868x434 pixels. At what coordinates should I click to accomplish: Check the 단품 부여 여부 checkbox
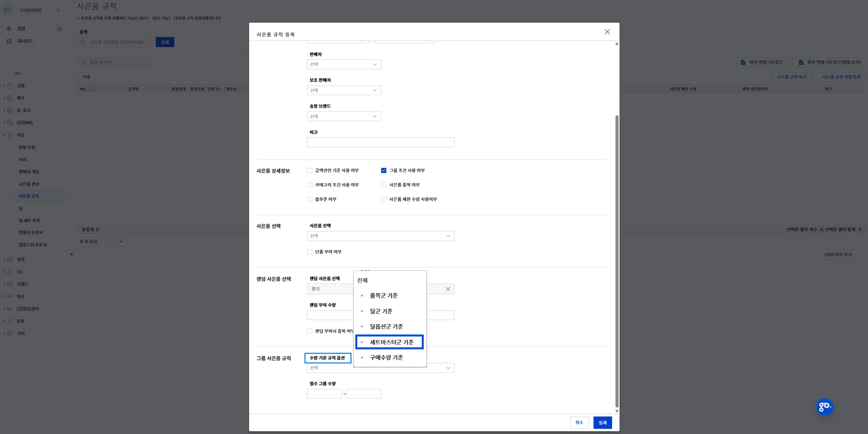pos(309,252)
